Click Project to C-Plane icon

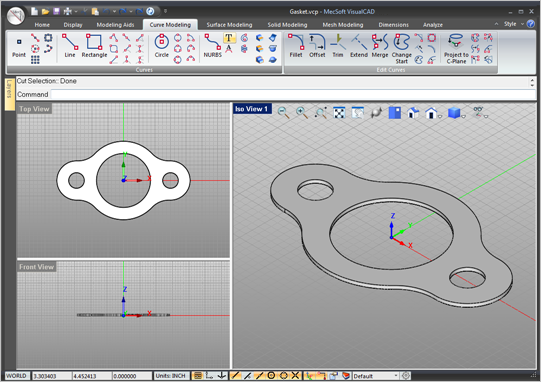(456, 48)
